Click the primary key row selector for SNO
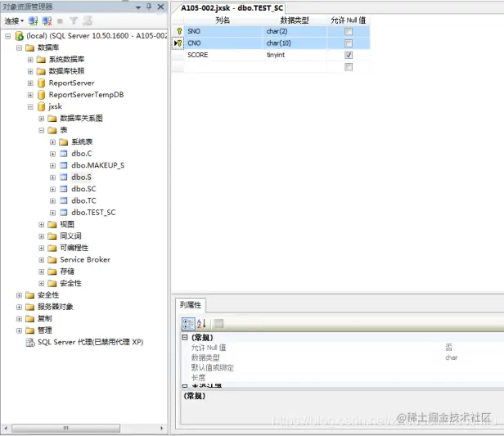This screenshot has width=504, height=436. tap(178, 31)
